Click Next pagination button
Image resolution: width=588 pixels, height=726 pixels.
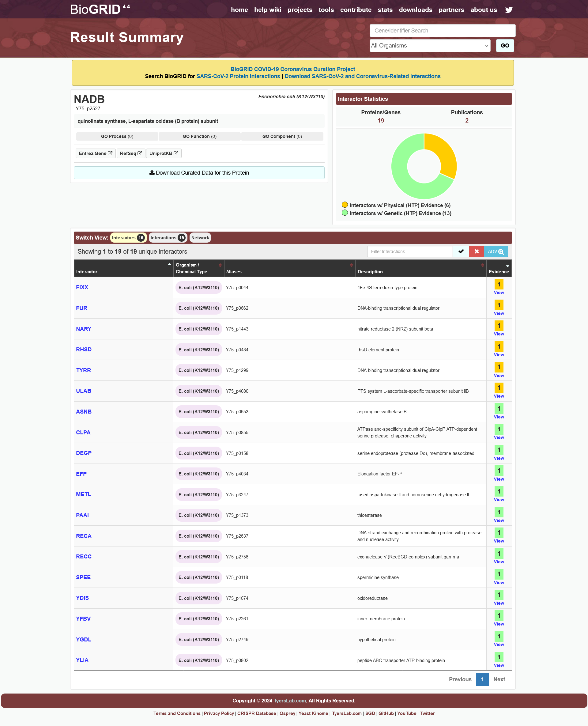click(499, 679)
